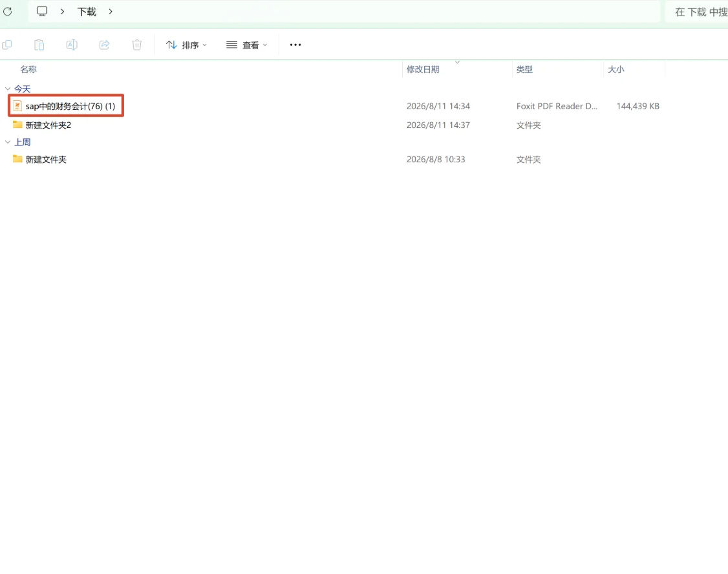
Task: Click the type Foxit PDF Reader D...
Action: pyautogui.click(x=557, y=106)
